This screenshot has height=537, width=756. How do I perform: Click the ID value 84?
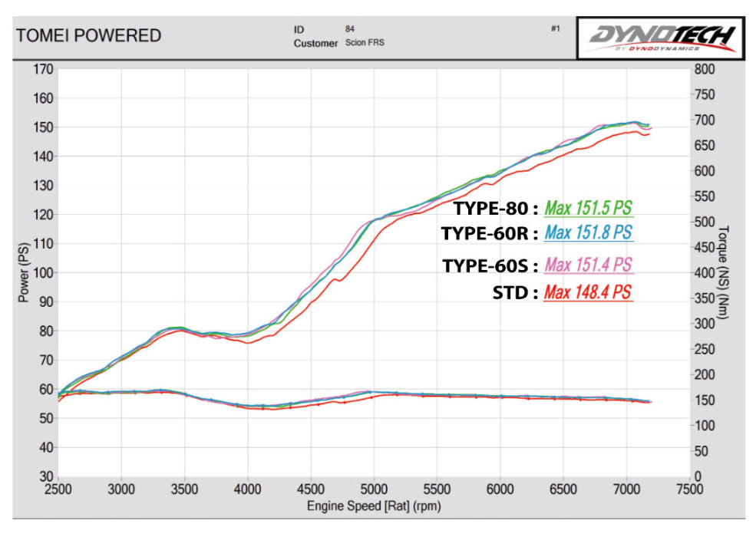click(x=349, y=29)
